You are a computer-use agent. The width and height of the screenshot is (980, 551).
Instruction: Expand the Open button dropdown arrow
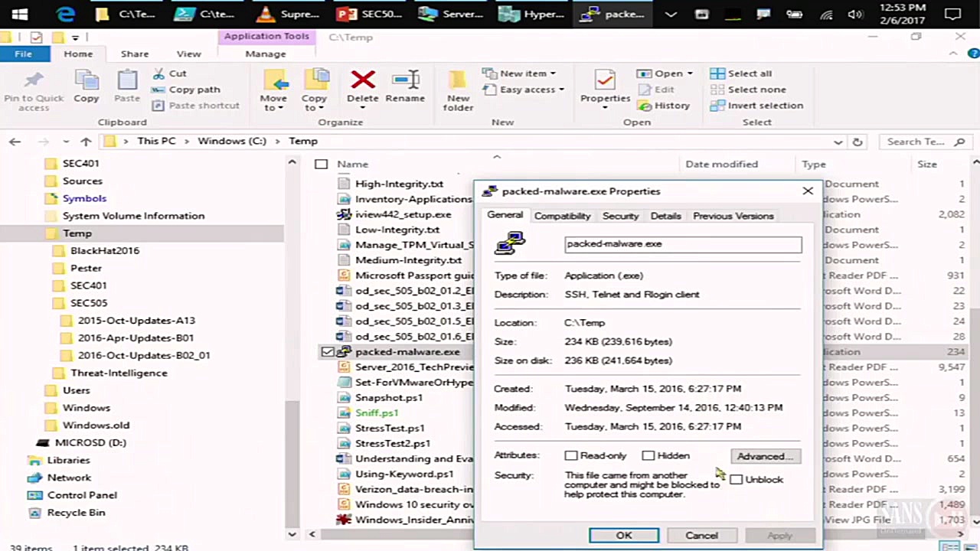[689, 74]
